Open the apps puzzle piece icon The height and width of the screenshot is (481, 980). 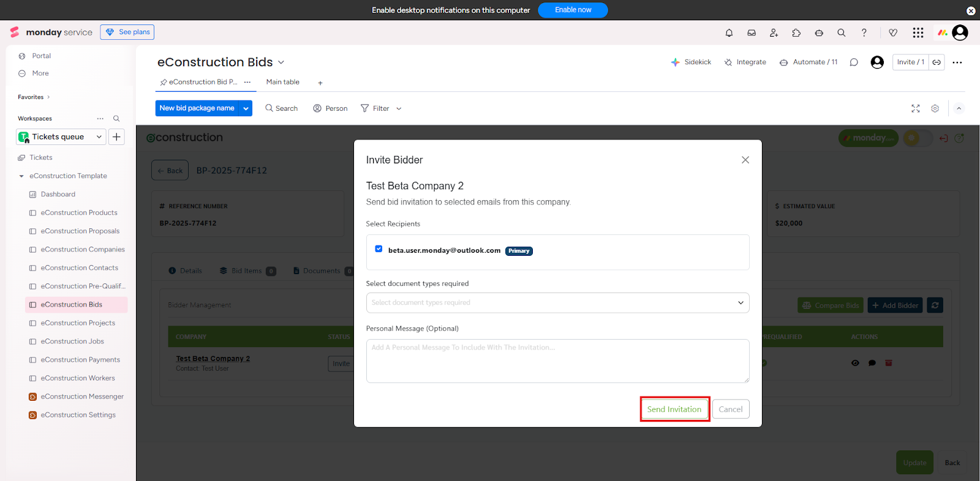(x=796, y=33)
